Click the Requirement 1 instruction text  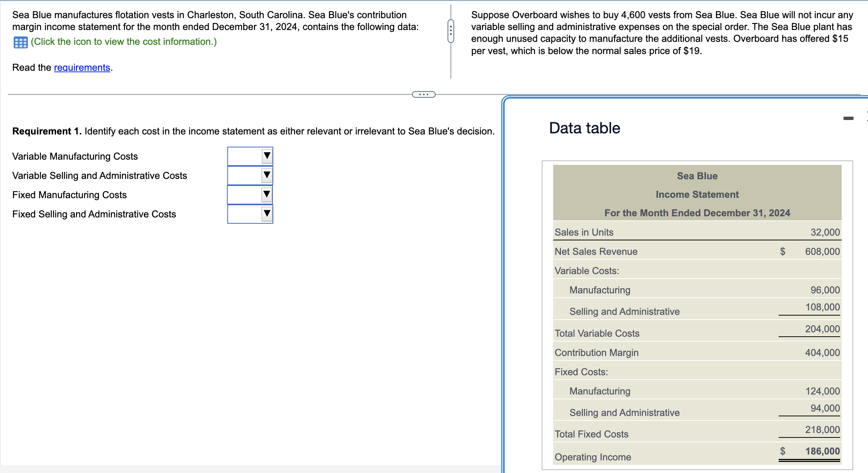(x=253, y=131)
